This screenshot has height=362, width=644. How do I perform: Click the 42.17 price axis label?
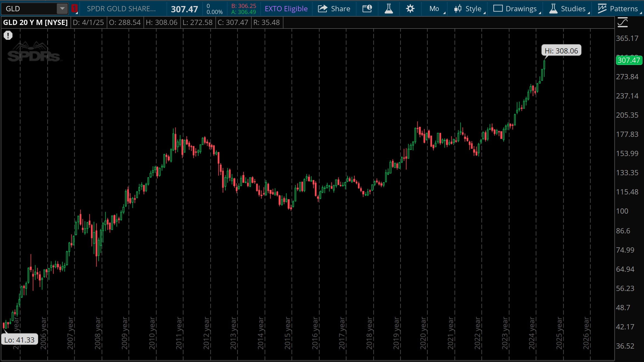pyautogui.click(x=625, y=327)
